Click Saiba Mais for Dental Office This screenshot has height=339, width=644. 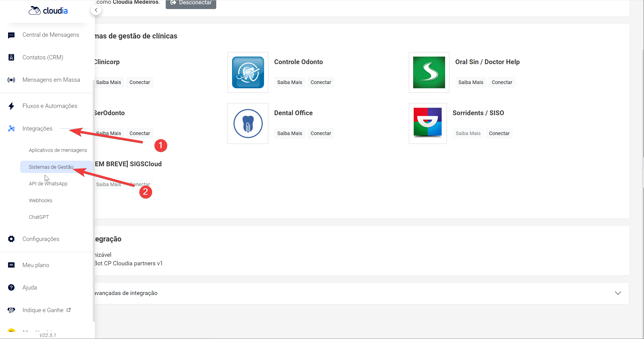click(x=290, y=133)
